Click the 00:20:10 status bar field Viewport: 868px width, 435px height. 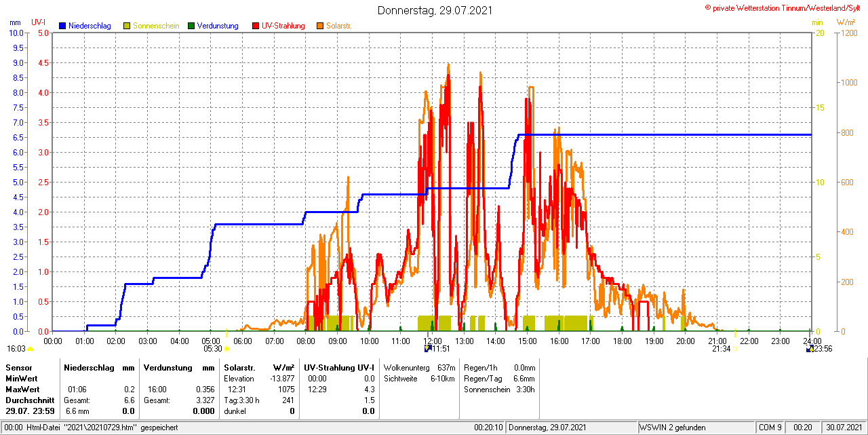click(488, 428)
